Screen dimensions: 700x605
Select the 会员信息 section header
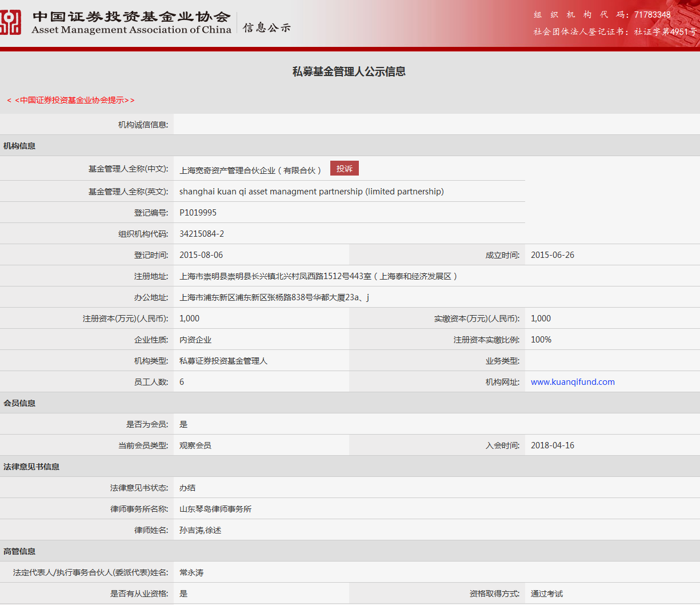coord(19,403)
